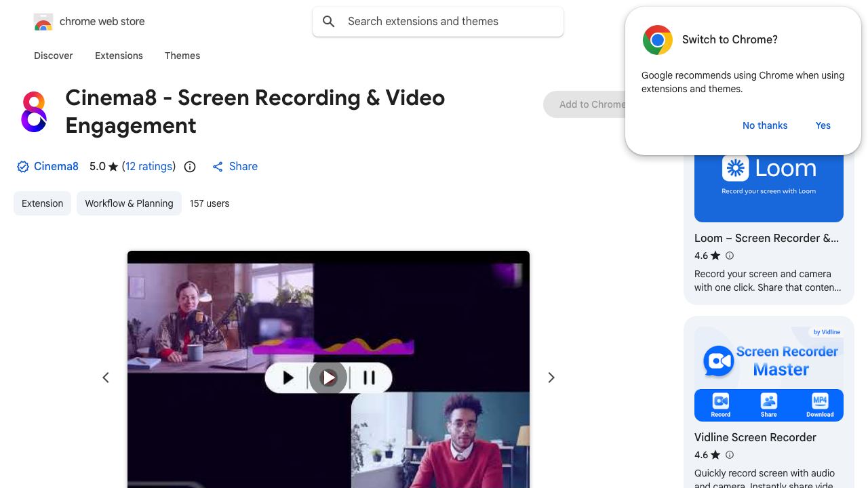The width and height of the screenshot is (868, 488).
Task: Click the 5.0 rating star
Action: point(113,167)
